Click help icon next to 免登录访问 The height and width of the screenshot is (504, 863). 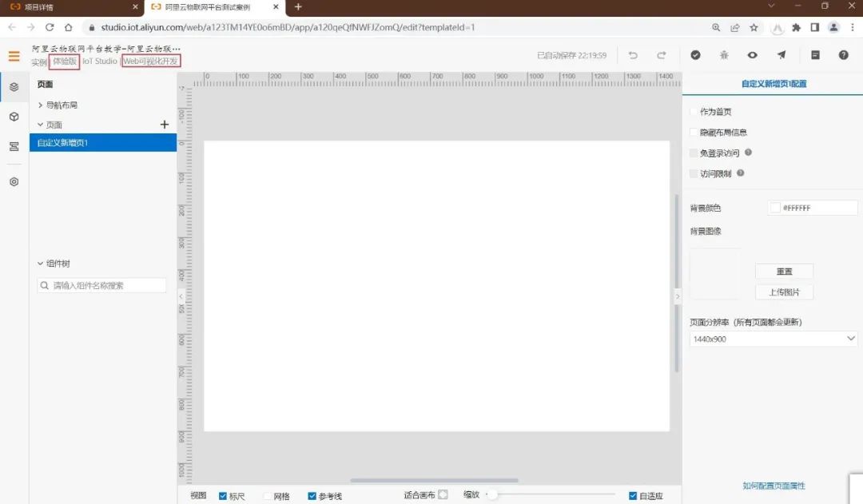tap(748, 153)
